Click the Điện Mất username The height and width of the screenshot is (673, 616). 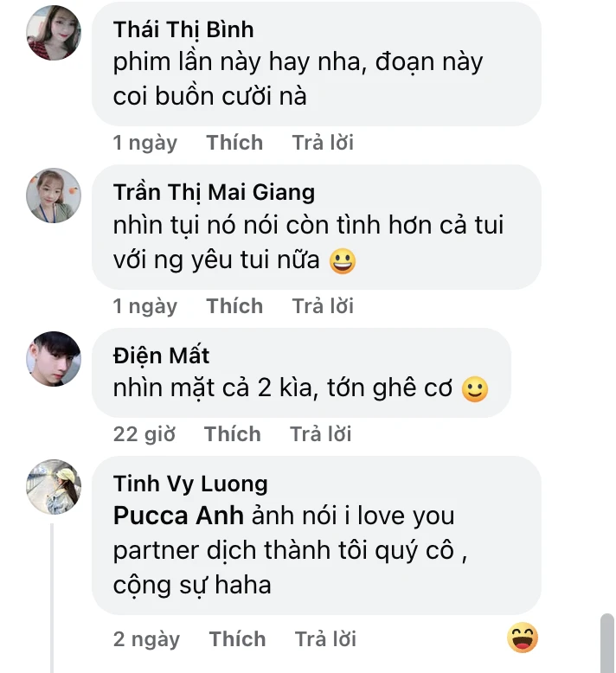coord(162,355)
